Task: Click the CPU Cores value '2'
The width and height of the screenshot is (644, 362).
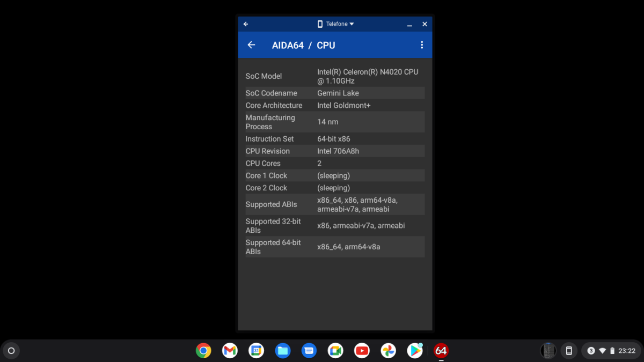Action: point(319,163)
